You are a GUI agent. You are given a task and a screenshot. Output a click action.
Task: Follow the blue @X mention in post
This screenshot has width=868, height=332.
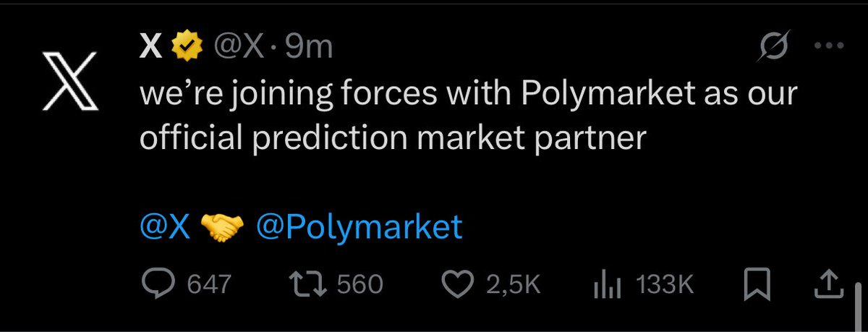pos(165,228)
